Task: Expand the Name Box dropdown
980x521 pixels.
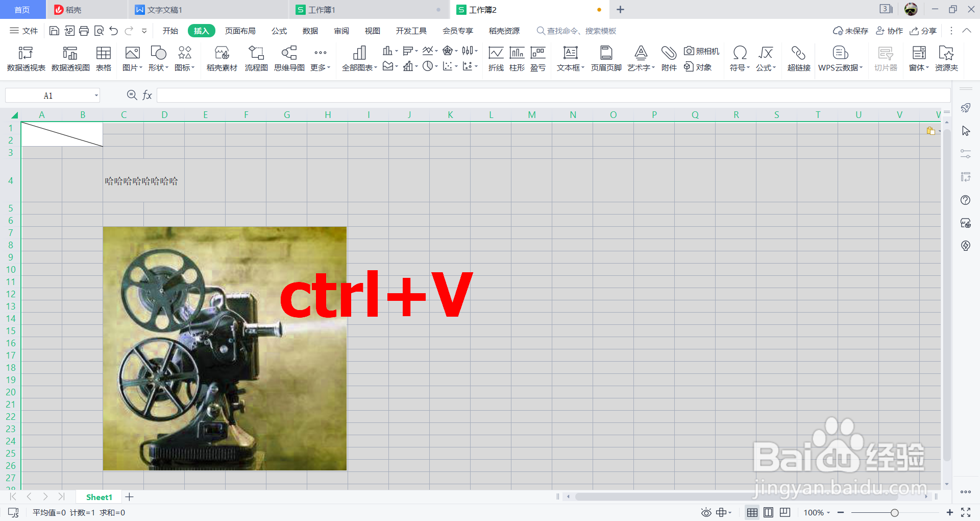Action: point(96,96)
